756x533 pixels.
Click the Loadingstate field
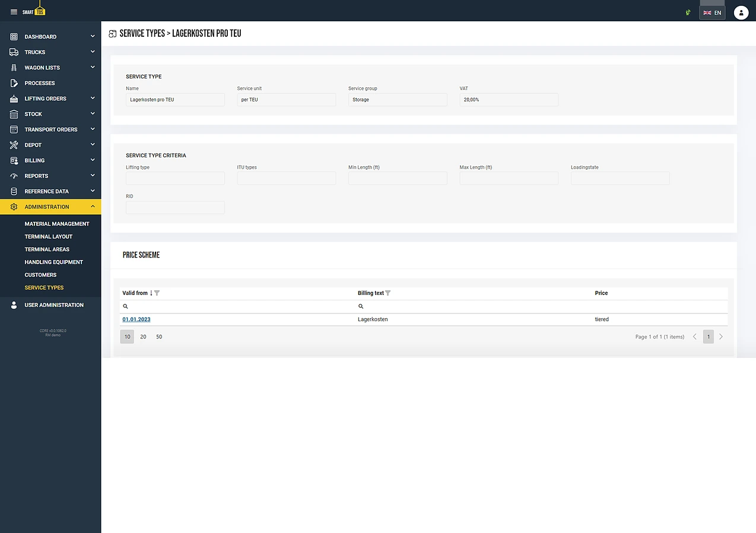pyautogui.click(x=620, y=178)
